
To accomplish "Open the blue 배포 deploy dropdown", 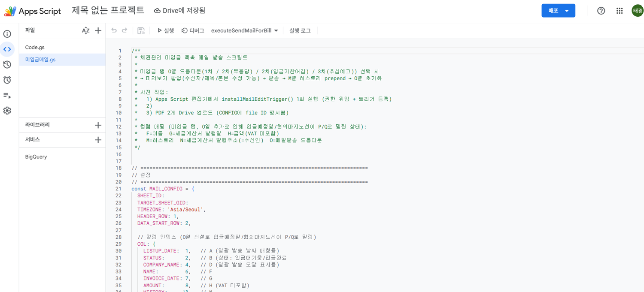I will [x=558, y=11].
